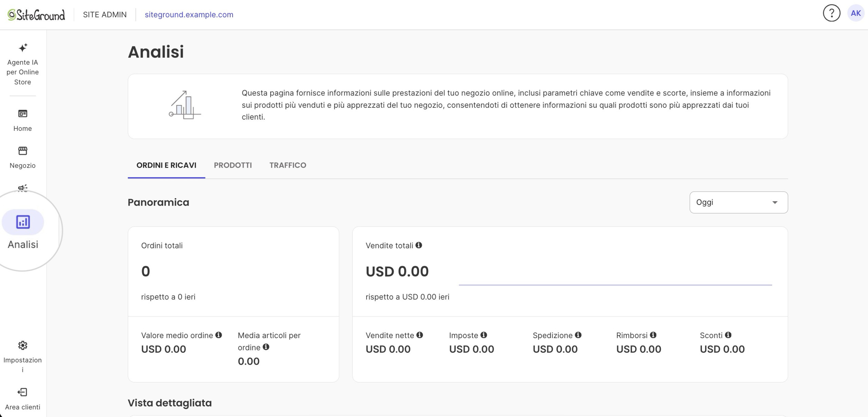The image size is (868, 417).
Task: Click 'rispetto a USD 0.00 ieri' text
Action: click(x=407, y=297)
